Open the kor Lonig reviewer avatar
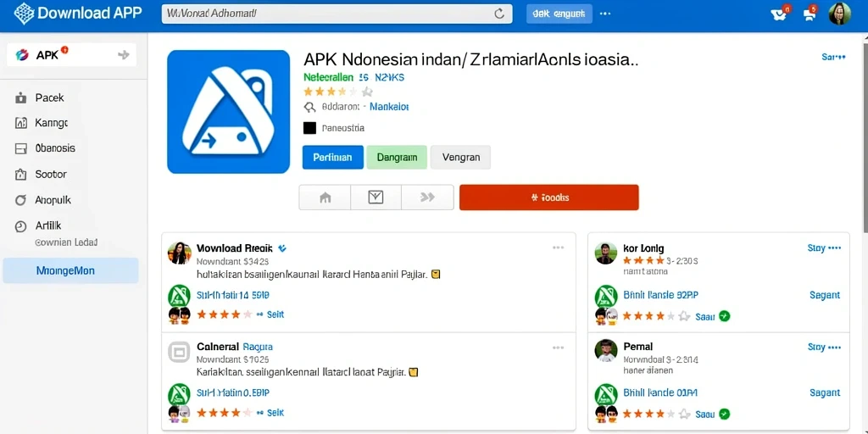Screen dimensions: 868x434 [x=606, y=253]
